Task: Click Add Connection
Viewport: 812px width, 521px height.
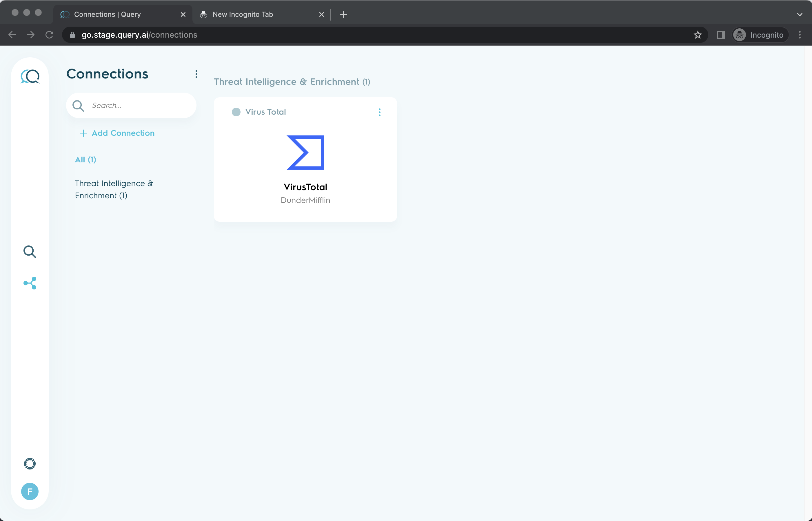Action: 117,133
